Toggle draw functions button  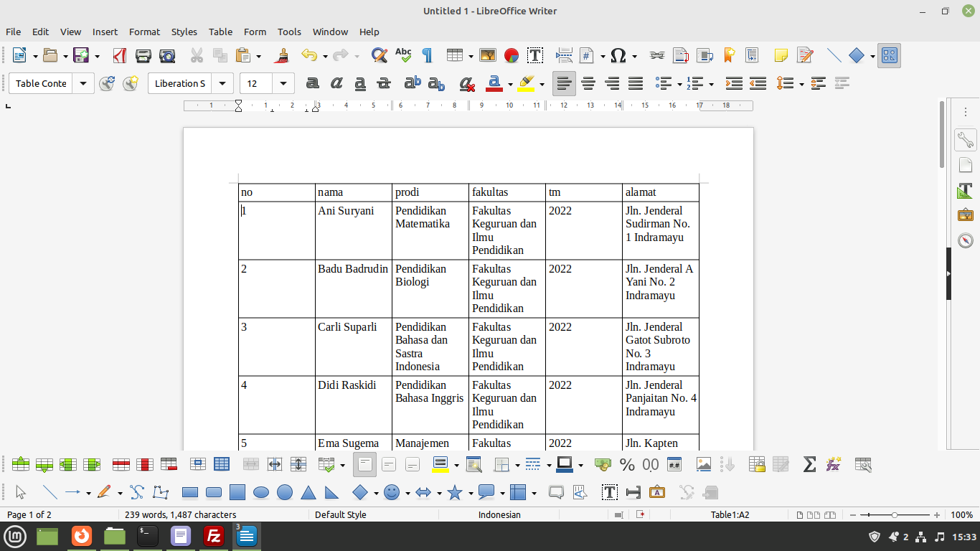pyautogui.click(x=890, y=55)
